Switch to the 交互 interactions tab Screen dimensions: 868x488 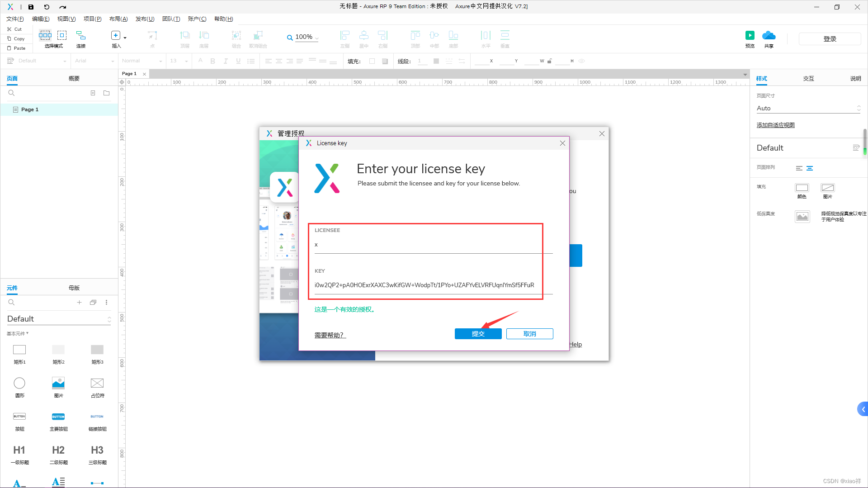point(808,79)
